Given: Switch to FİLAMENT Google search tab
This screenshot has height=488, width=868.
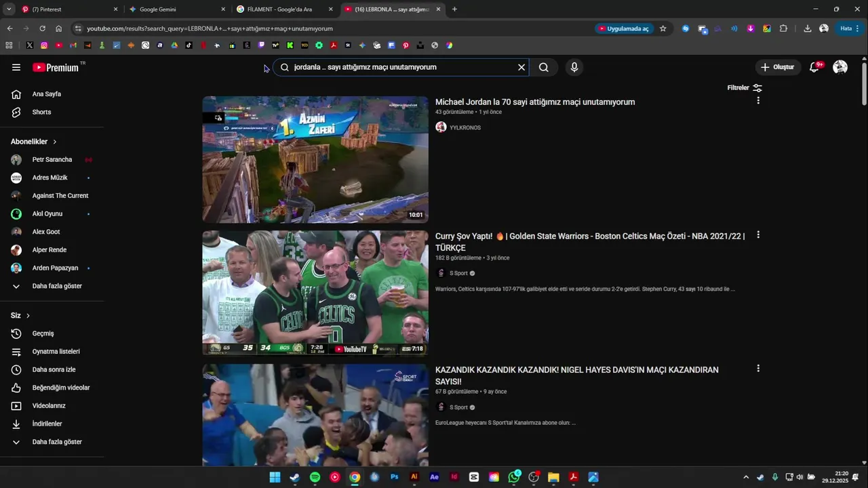Looking at the screenshot, I should [284, 9].
